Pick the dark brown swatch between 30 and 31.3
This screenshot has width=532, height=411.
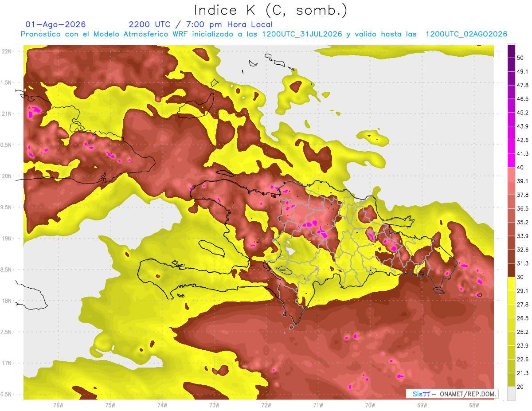coord(511,270)
